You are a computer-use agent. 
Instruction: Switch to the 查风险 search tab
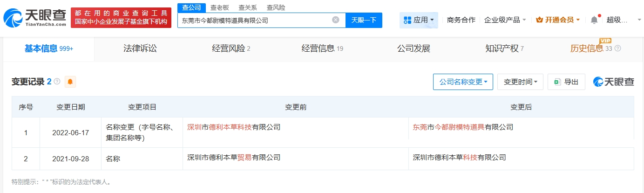coord(276,7)
